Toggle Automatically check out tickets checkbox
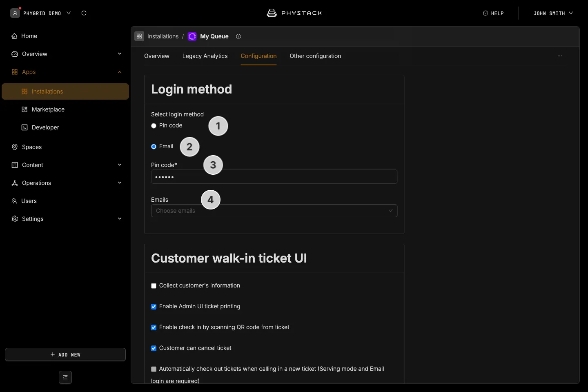Image resolution: width=588 pixels, height=392 pixels. (154, 369)
